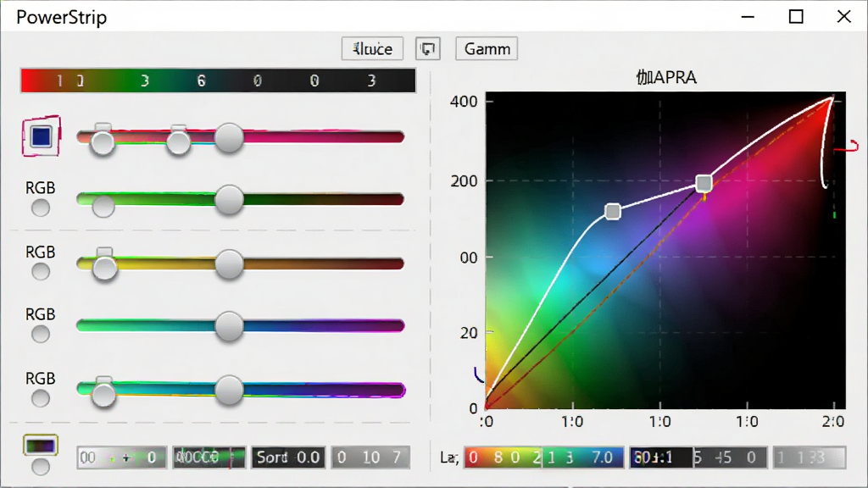The image size is (868, 488).
Task: Click knob on the green-blue-purple slider
Action: 229,326
